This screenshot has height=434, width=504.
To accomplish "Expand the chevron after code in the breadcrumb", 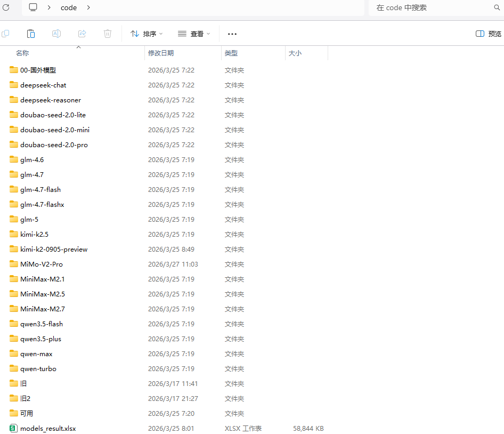I will [x=88, y=7].
